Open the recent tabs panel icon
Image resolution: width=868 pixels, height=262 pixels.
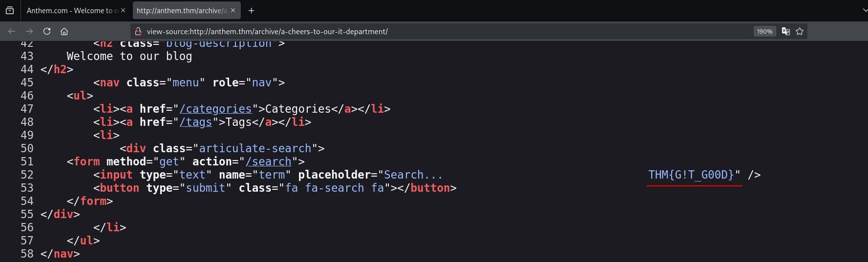[10, 10]
